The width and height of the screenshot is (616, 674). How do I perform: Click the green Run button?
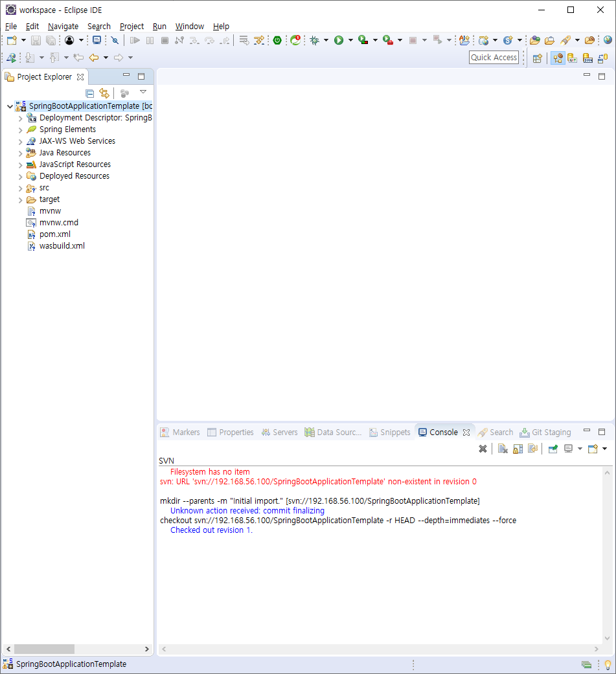339,40
